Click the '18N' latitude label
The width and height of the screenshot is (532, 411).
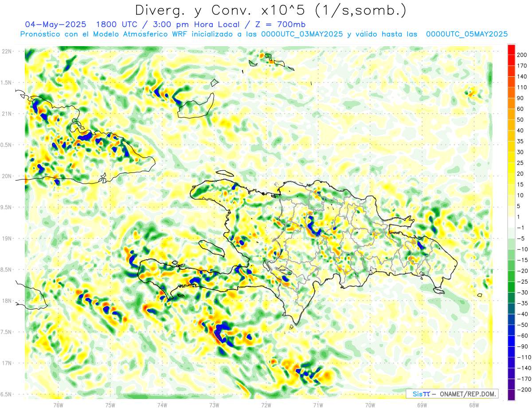(x=6, y=301)
